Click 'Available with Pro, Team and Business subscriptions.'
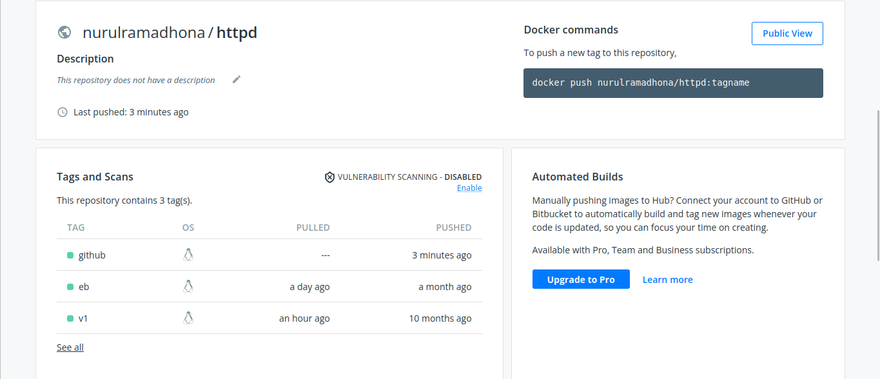Image resolution: width=880 pixels, height=379 pixels. tap(643, 250)
